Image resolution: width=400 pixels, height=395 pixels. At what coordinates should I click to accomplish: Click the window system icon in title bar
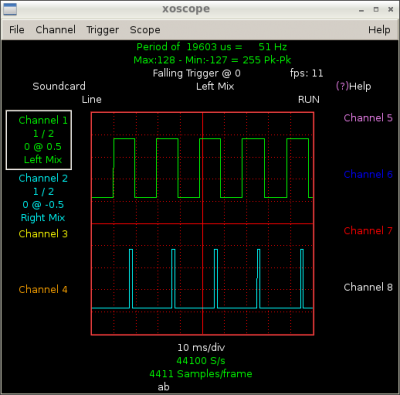click(10, 9)
